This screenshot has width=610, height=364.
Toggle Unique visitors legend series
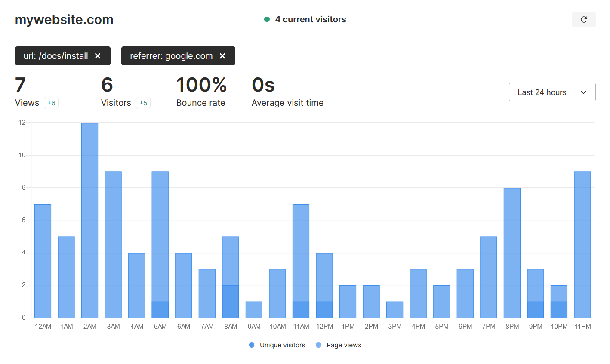point(282,345)
